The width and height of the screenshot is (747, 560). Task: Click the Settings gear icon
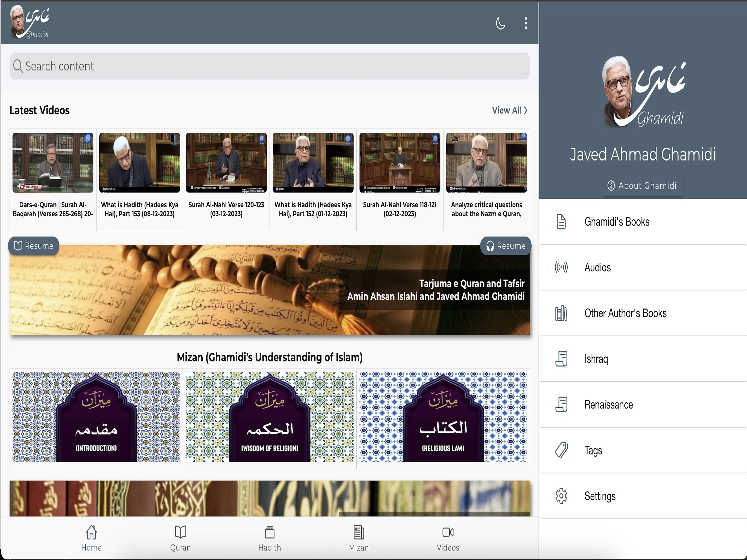click(x=562, y=496)
